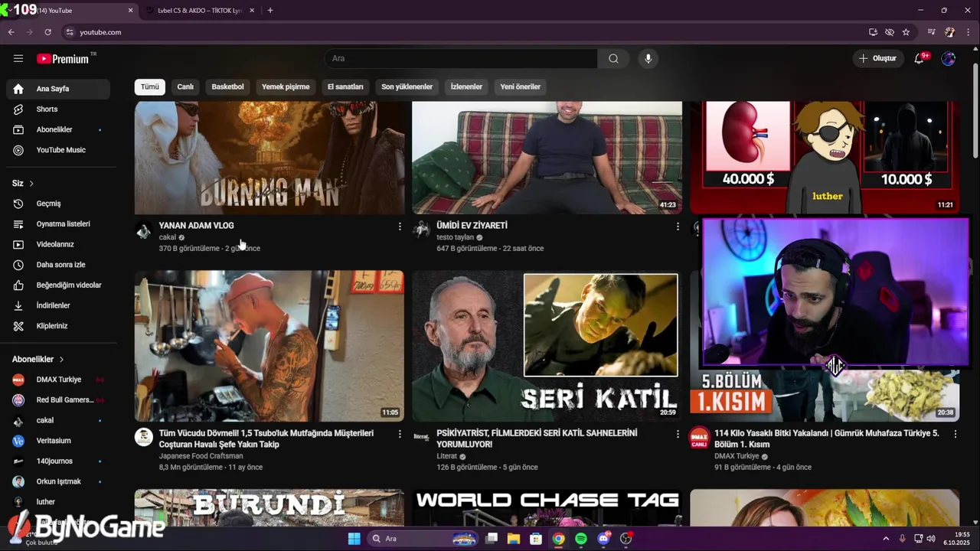Screen dimensions: 980x551
Task: Open Orkun Işıtmak subscription channel
Action: [58, 481]
